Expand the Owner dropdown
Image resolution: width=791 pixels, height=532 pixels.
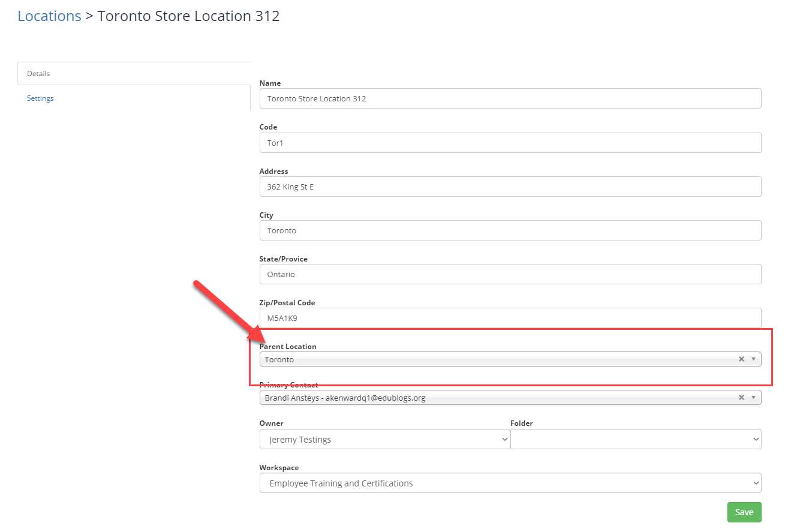384,439
